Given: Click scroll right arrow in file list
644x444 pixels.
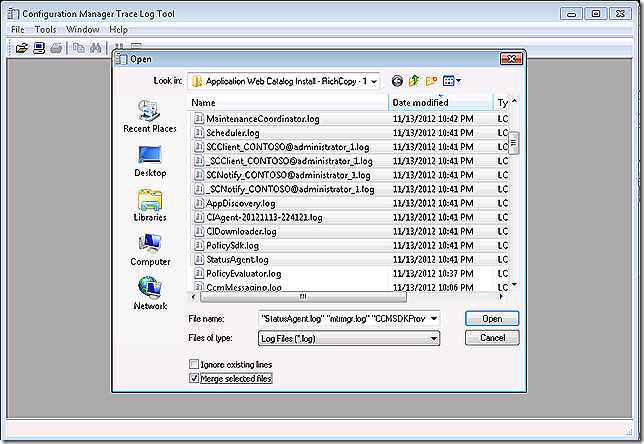Looking at the screenshot, I should point(501,297).
